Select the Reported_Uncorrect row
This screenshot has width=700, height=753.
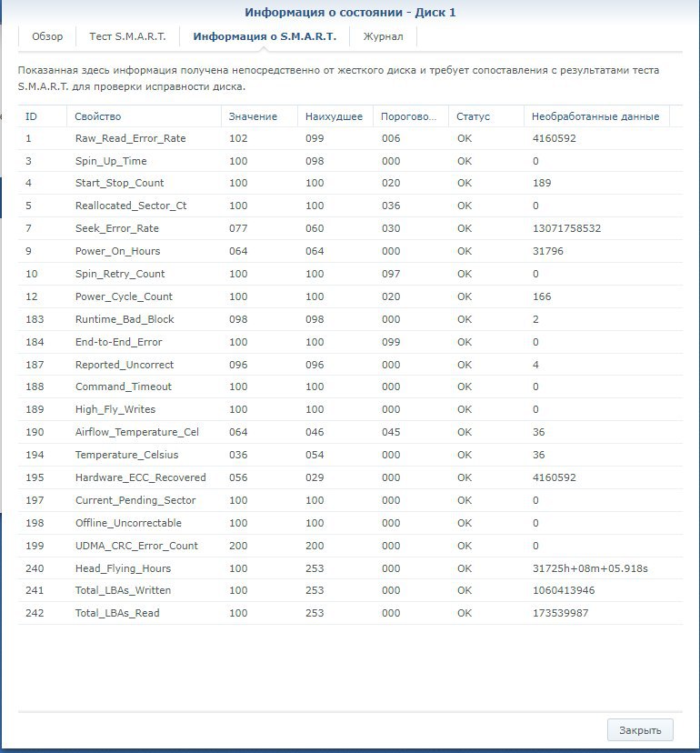[350, 365]
